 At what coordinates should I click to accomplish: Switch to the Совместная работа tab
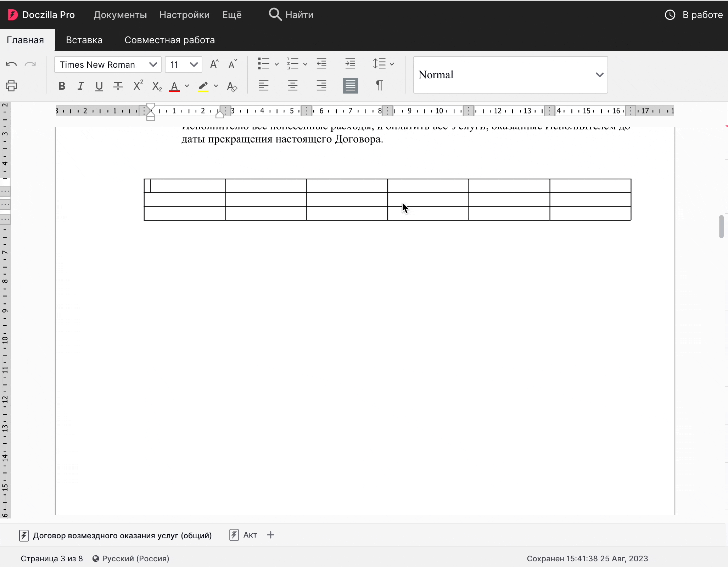(169, 40)
